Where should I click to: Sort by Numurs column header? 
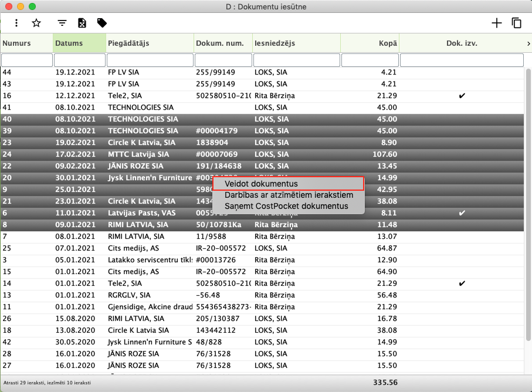point(27,43)
